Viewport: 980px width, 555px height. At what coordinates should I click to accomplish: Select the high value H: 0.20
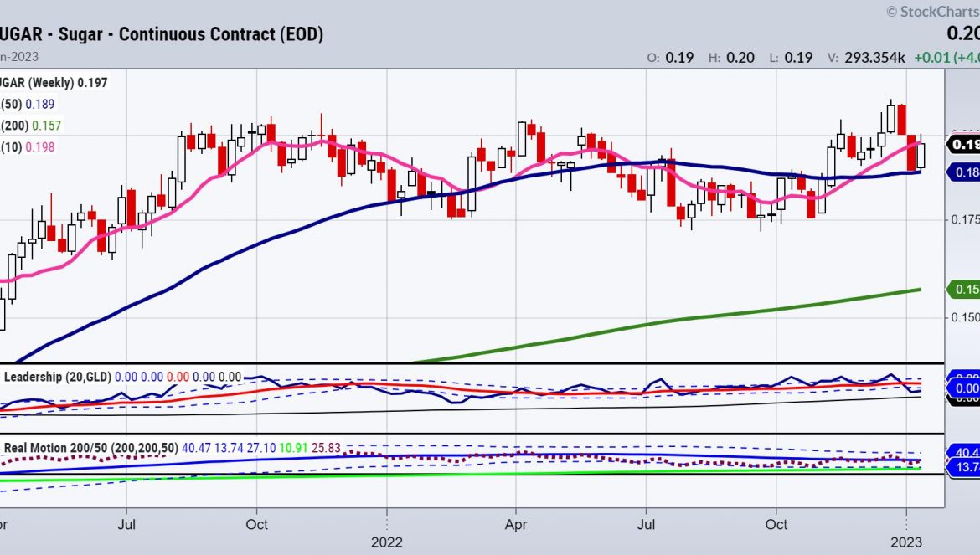731,58
